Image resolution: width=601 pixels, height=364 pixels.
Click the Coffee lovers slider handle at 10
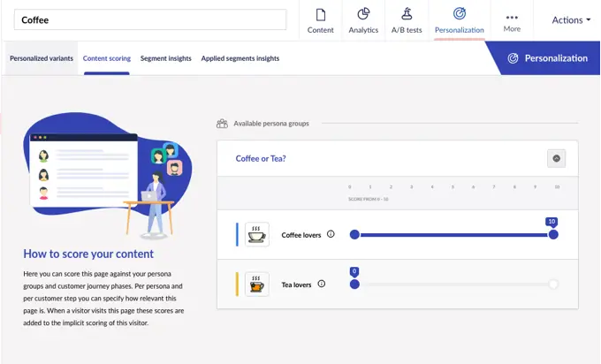point(553,234)
